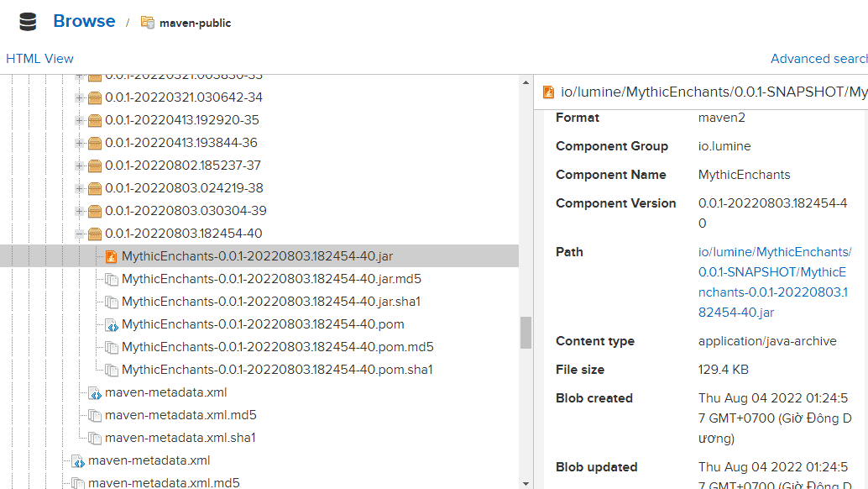Viewport: 868px width, 489px height.
Task: Expand the 0.0.1-20220802.185237-37 folder
Action: pos(80,166)
